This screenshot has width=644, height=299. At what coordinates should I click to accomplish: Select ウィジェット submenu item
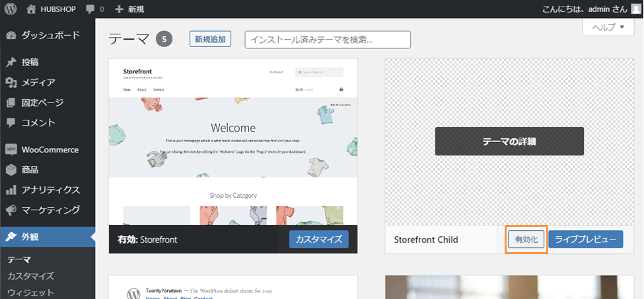30,292
